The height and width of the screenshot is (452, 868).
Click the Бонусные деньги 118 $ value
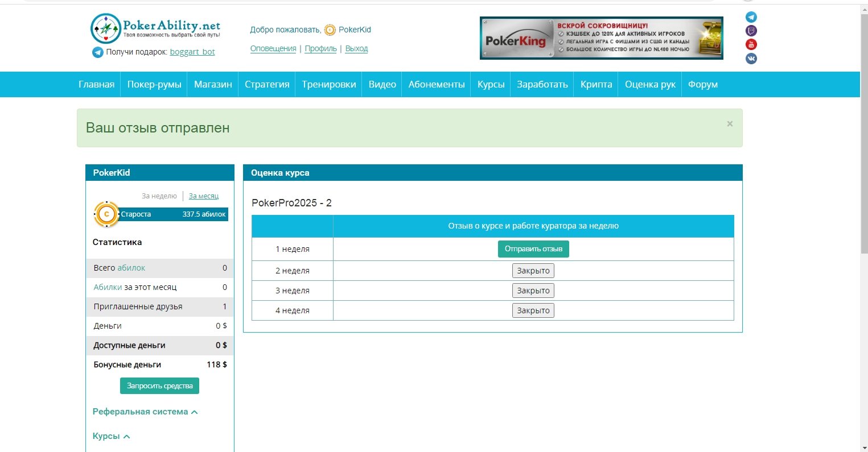[217, 364]
